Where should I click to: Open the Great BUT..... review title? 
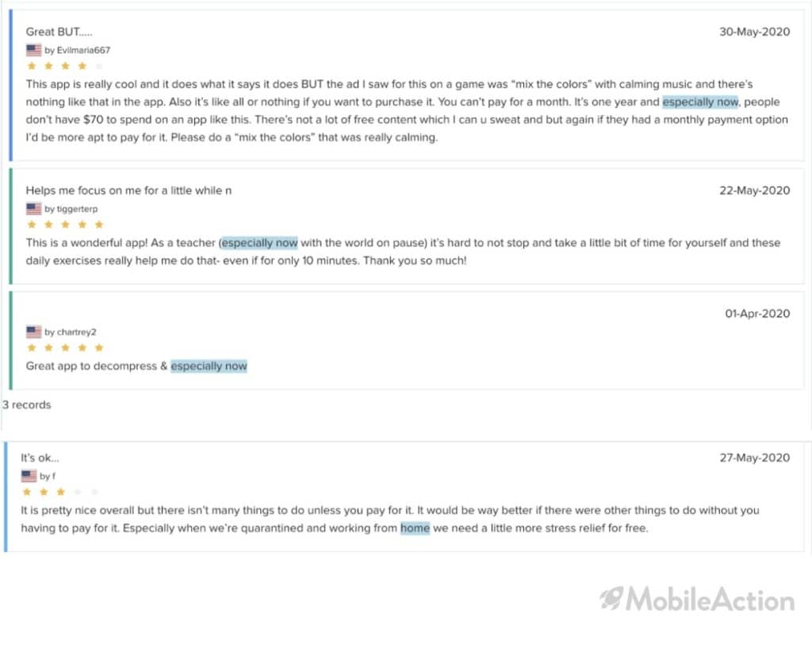(x=59, y=32)
